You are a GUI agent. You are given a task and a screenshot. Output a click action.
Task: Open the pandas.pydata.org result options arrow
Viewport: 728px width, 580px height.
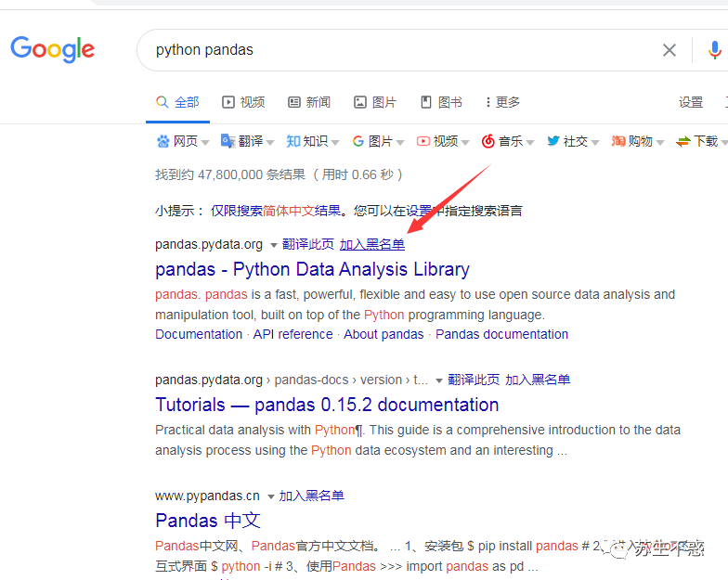click(x=273, y=245)
